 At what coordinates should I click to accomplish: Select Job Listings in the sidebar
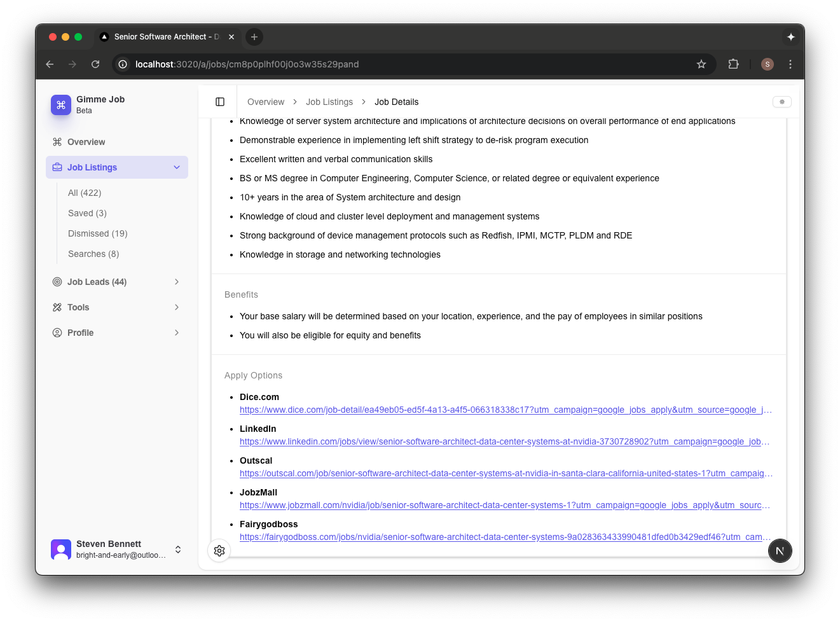click(117, 167)
